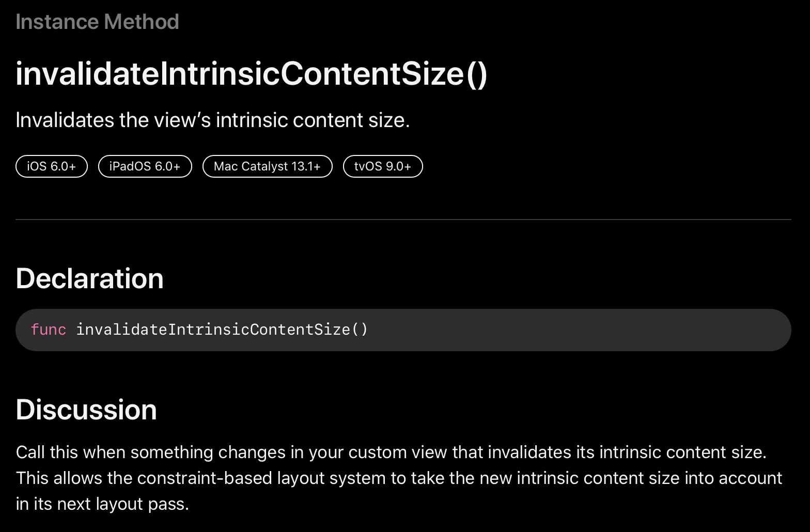
Task: Click the iOS 6.0+ availability badge
Action: 52,166
